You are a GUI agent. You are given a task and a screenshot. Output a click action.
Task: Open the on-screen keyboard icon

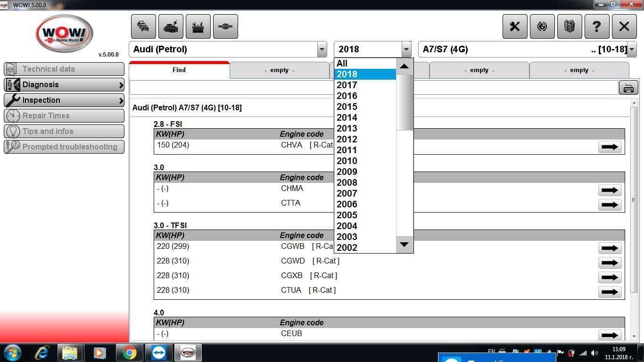[628, 88]
